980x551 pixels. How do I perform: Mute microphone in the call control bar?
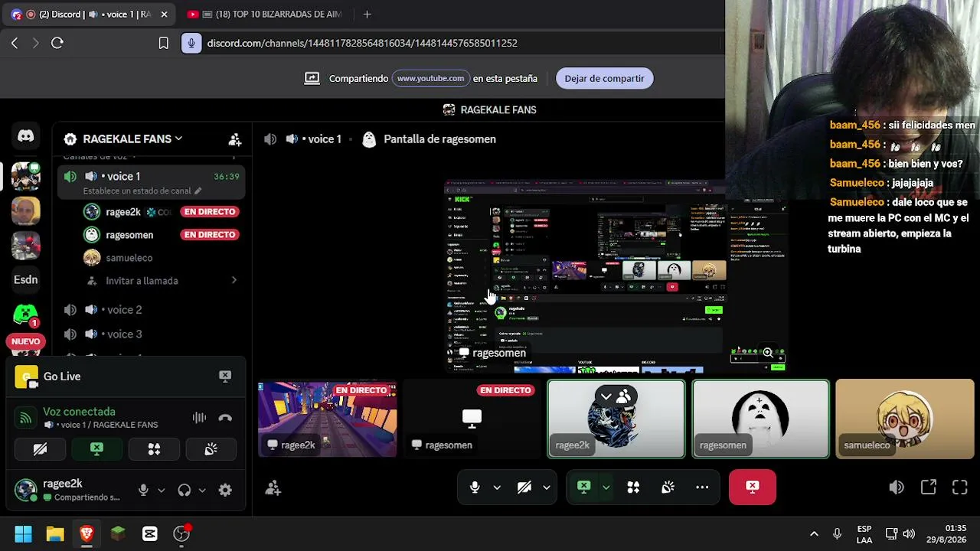(x=475, y=487)
